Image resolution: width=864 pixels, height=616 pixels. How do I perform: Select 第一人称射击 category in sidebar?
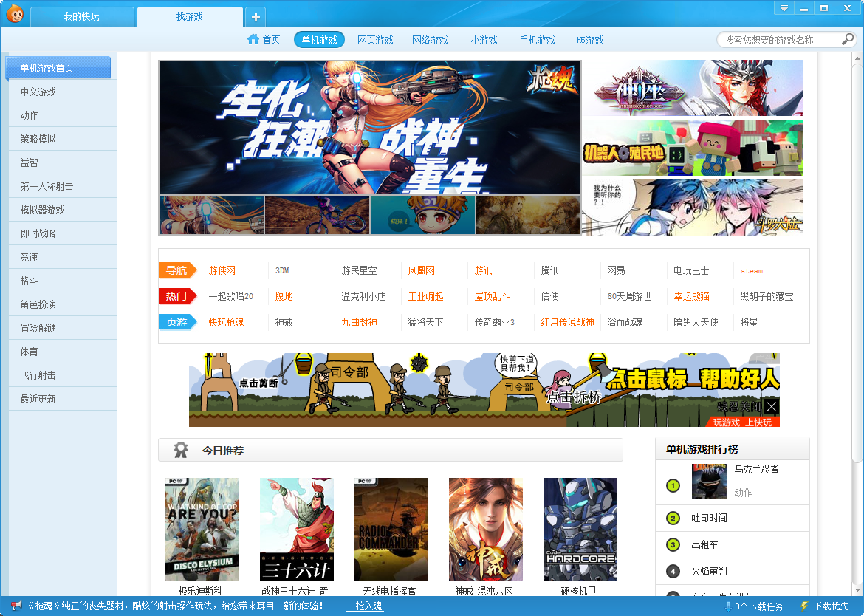pos(63,186)
